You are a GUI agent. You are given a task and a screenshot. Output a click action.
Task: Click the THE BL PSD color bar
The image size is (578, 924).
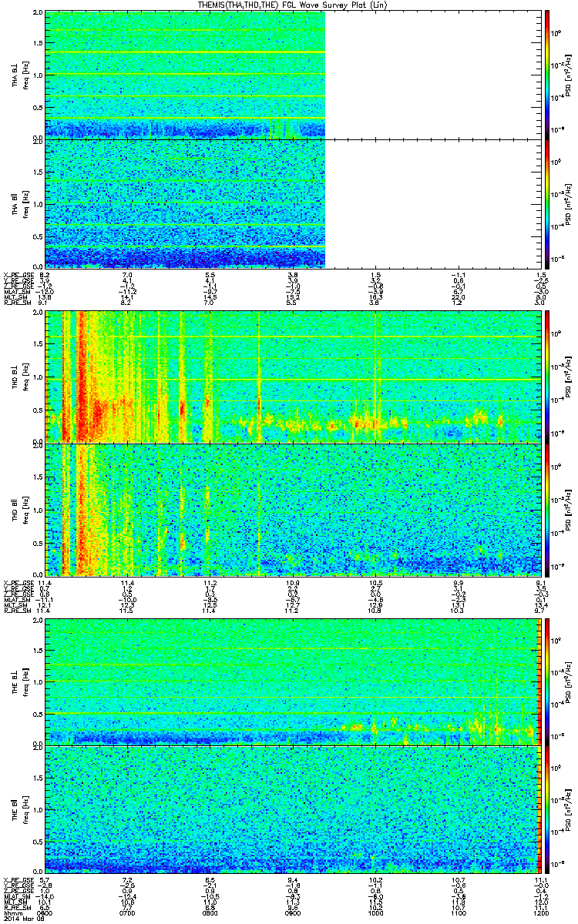(547, 681)
